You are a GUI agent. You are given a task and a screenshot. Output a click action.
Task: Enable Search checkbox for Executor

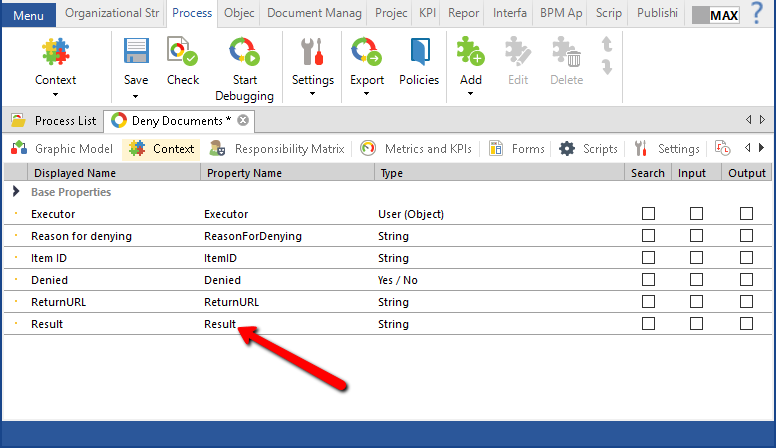pos(648,214)
